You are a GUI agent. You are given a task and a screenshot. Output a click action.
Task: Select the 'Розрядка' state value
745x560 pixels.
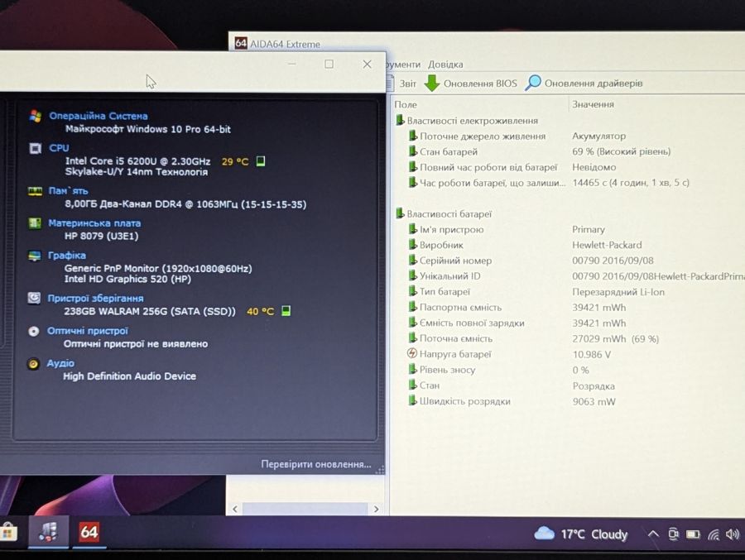coord(594,385)
